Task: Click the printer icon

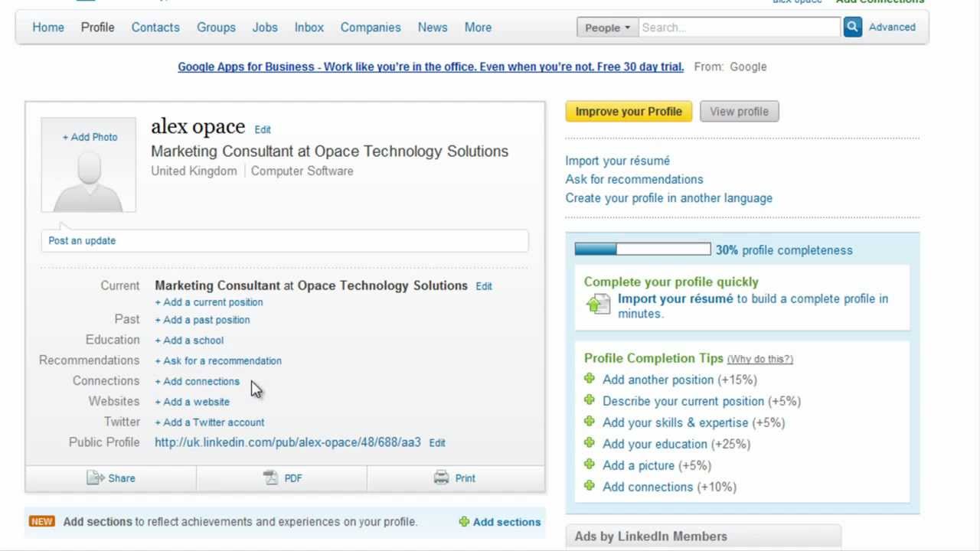Action: [x=441, y=478]
